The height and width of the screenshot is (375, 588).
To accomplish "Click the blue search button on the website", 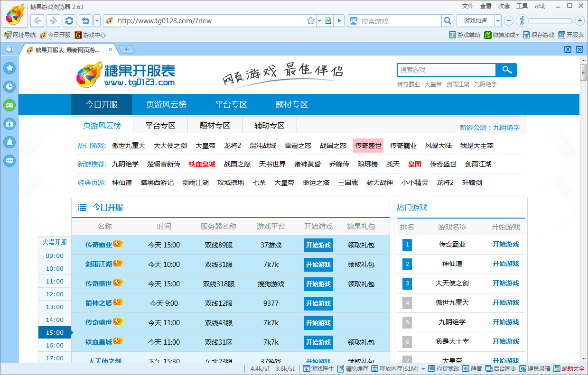I will pyautogui.click(x=506, y=70).
